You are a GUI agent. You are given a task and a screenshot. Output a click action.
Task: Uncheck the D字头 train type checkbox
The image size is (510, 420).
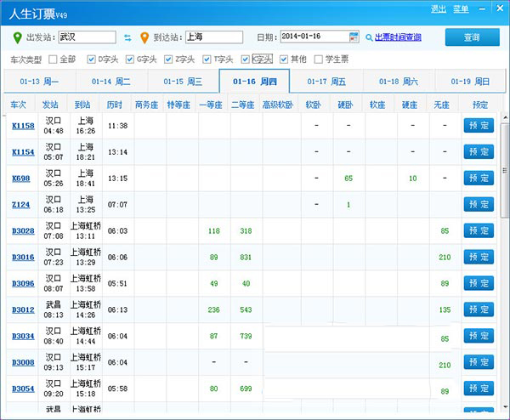tap(91, 60)
